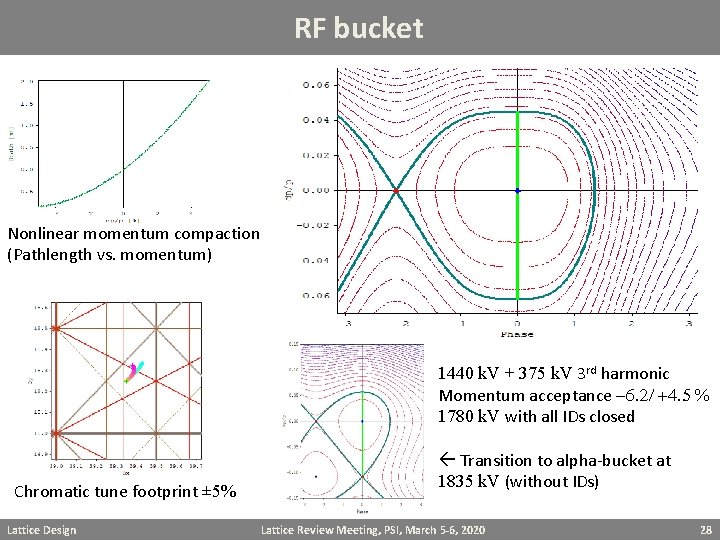Select the '1440 kV + 375 kV 3rd harmonic' line

(553, 373)
